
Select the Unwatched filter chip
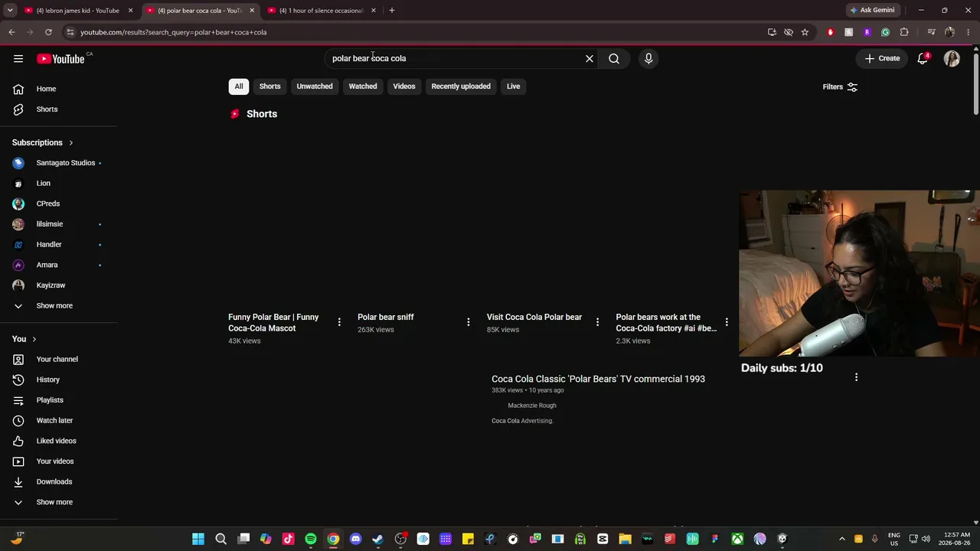coord(315,86)
